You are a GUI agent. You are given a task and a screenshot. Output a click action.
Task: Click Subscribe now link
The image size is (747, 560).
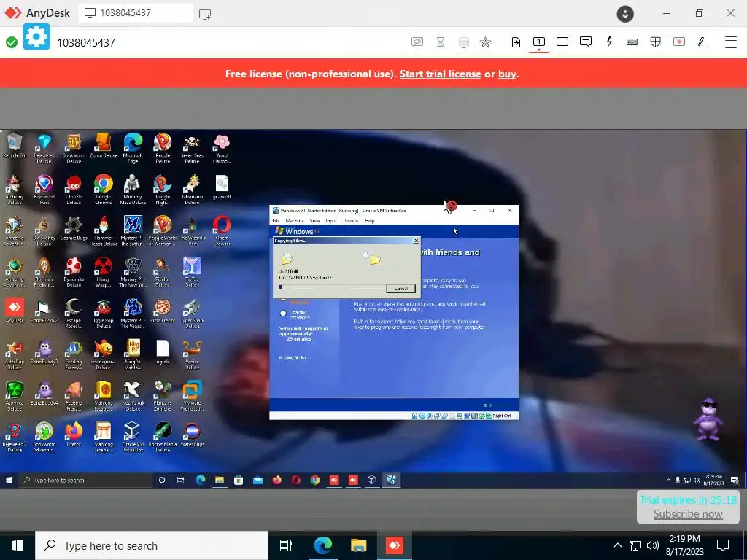click(x=687, y=514)
